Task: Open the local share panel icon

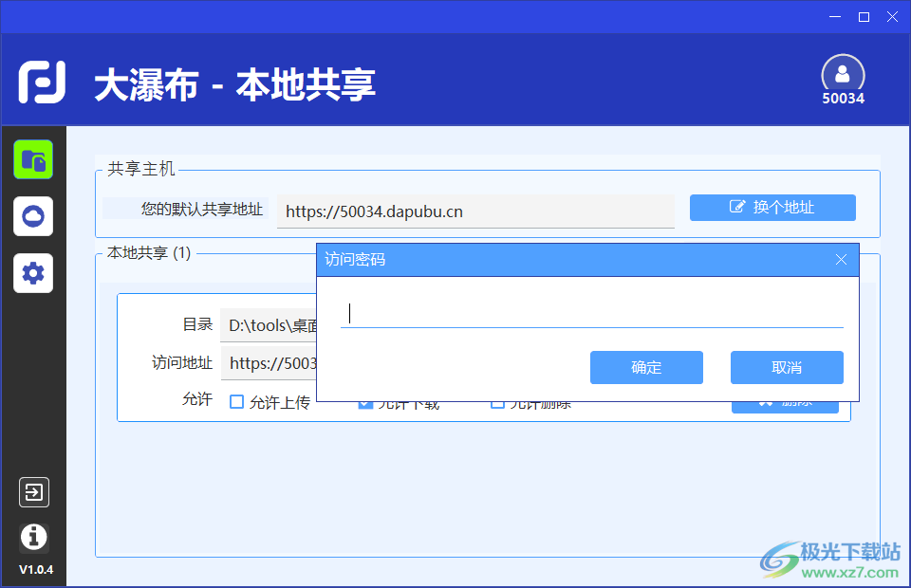Action: click(x=33, y=159)
